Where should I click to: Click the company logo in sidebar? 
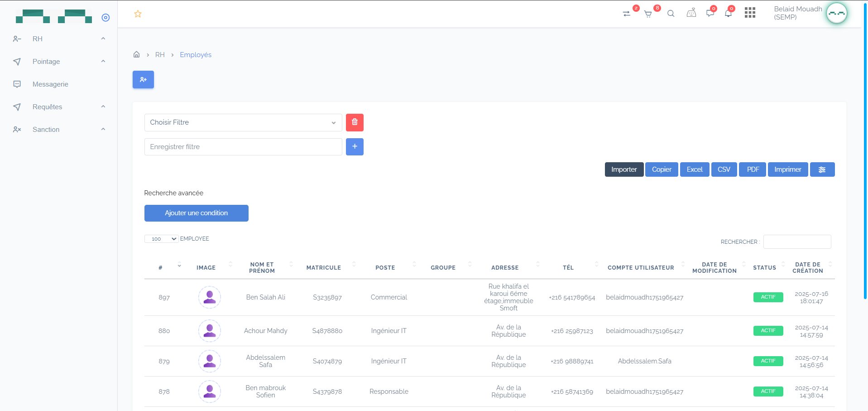[54, 16]
